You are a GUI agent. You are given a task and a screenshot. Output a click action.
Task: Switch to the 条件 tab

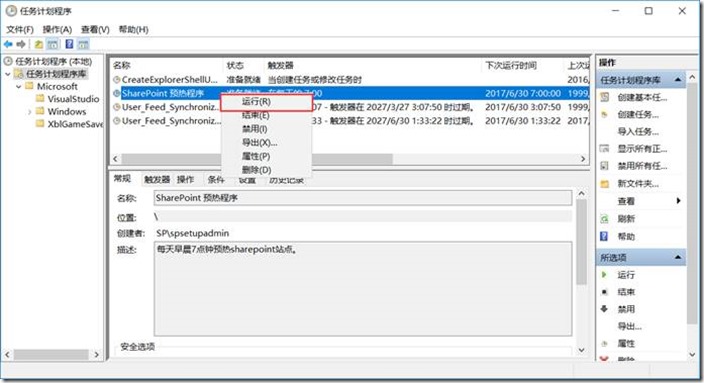(216, 180)
